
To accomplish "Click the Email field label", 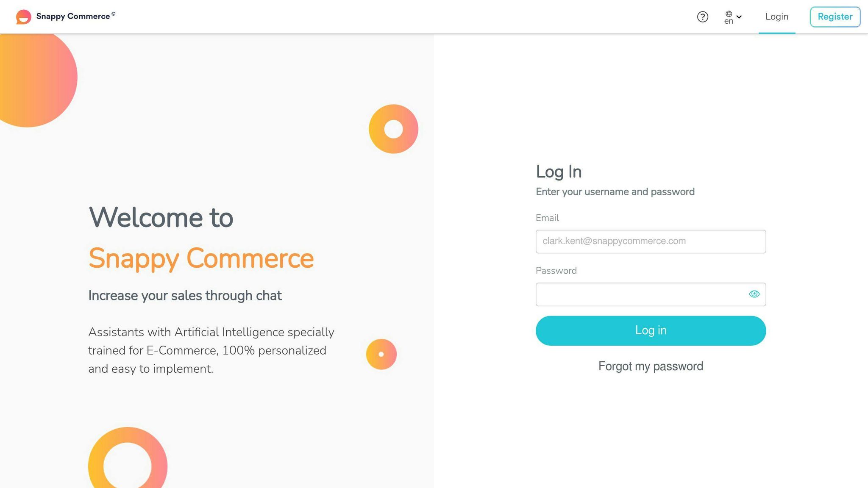I will click(x=547, y=218).
